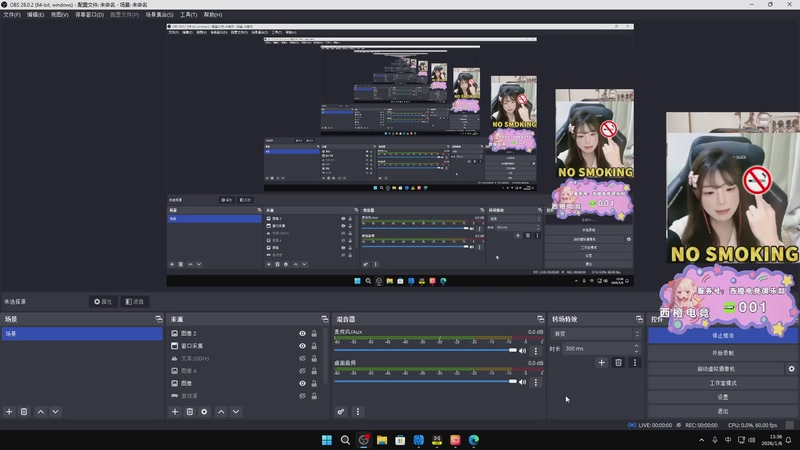Add a scene transition with plus
This screenshot has width=800, height=450.
[602, 363]
